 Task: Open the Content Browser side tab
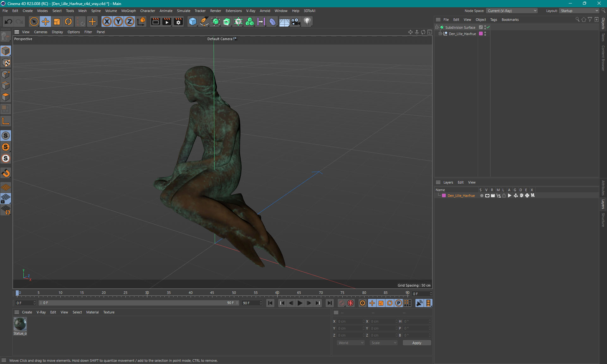[603, 58]
